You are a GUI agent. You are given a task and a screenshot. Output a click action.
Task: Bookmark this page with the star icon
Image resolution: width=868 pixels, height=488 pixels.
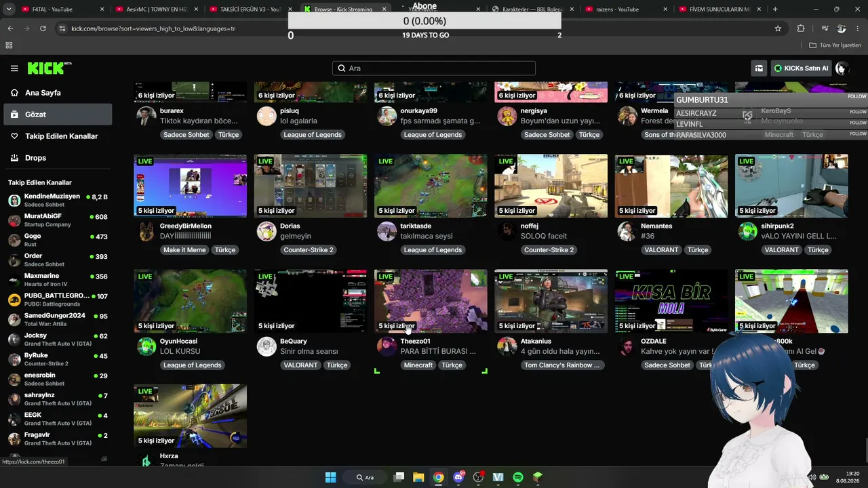(x=778, y=28)
